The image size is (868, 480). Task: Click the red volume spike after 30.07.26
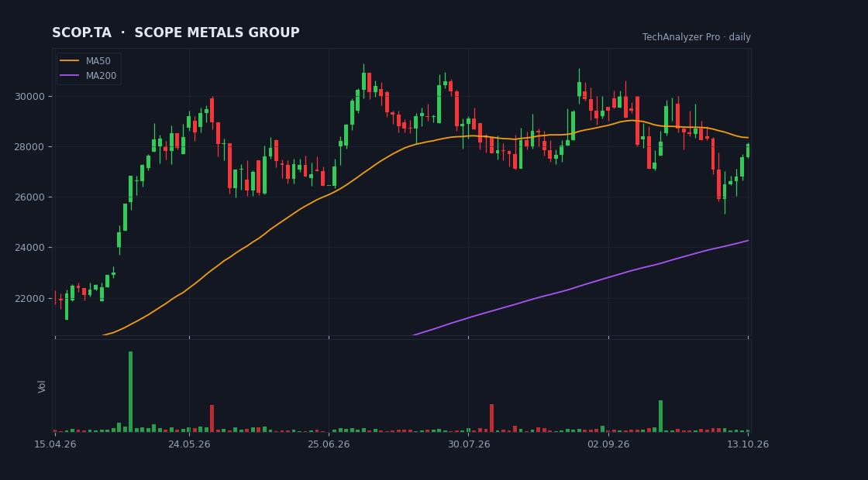tap(491, 418)
